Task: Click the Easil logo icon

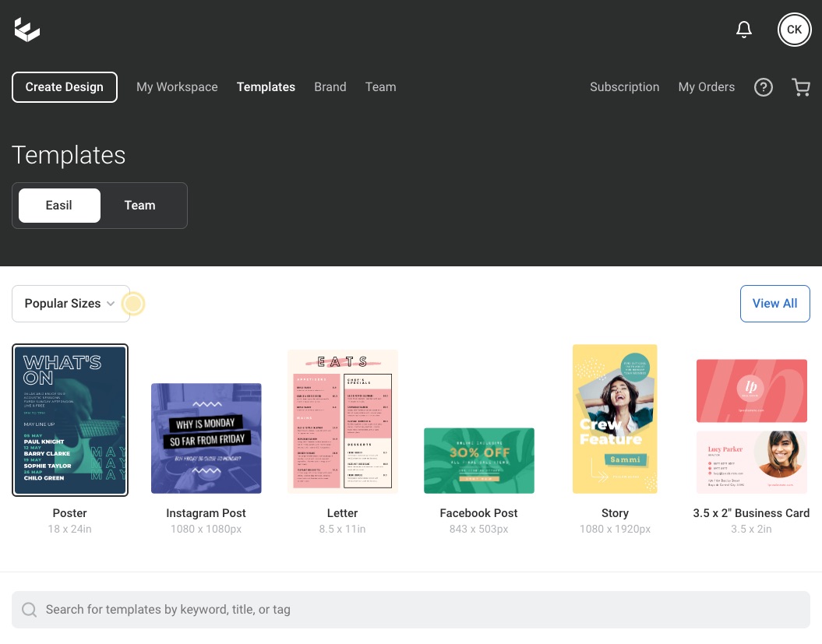Action: (26, 30)
